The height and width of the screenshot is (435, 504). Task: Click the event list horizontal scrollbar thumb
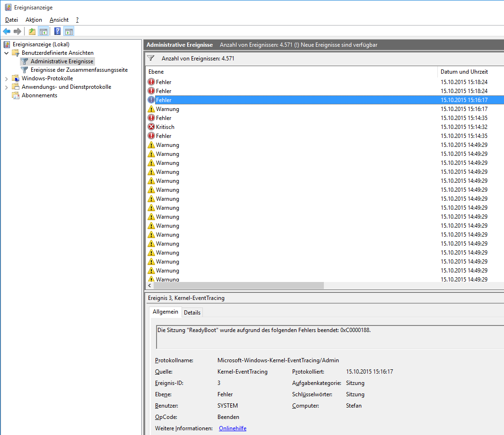point(238,285)
